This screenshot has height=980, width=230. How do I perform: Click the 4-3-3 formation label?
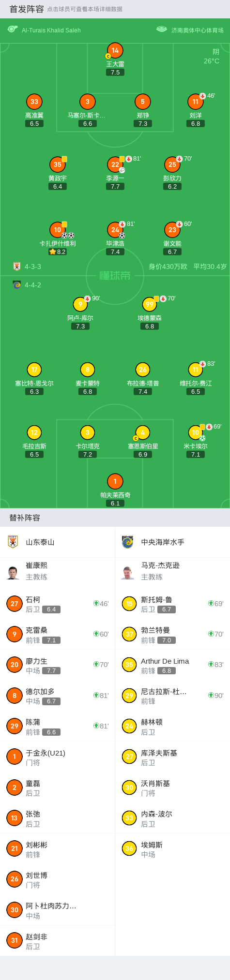tap(33, 267)
